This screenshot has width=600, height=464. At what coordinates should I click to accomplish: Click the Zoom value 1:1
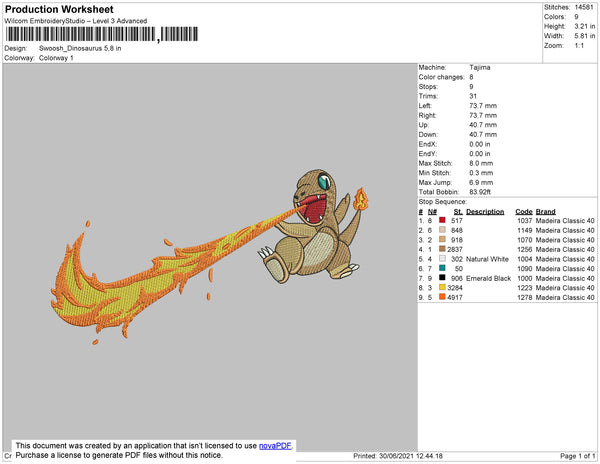579,46
